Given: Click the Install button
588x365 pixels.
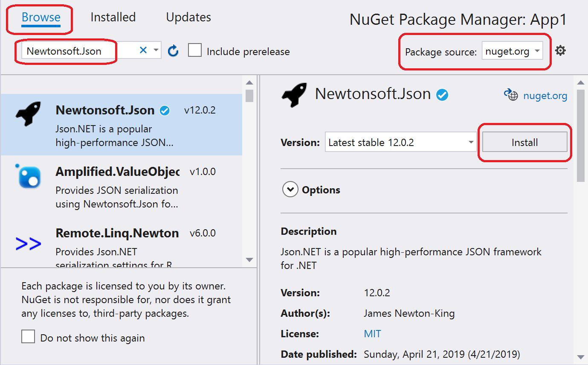Looking at the screenshot, I should coord(524,143).
